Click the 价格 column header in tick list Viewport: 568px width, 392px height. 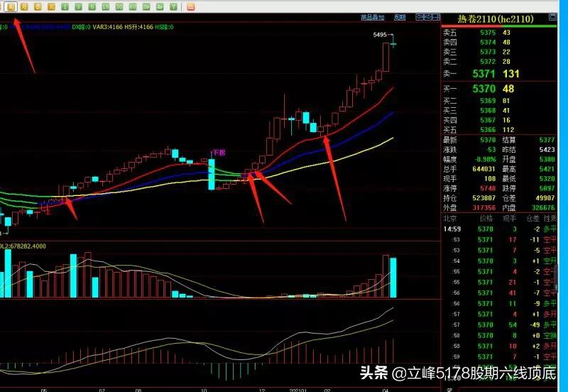pos(486,219)
